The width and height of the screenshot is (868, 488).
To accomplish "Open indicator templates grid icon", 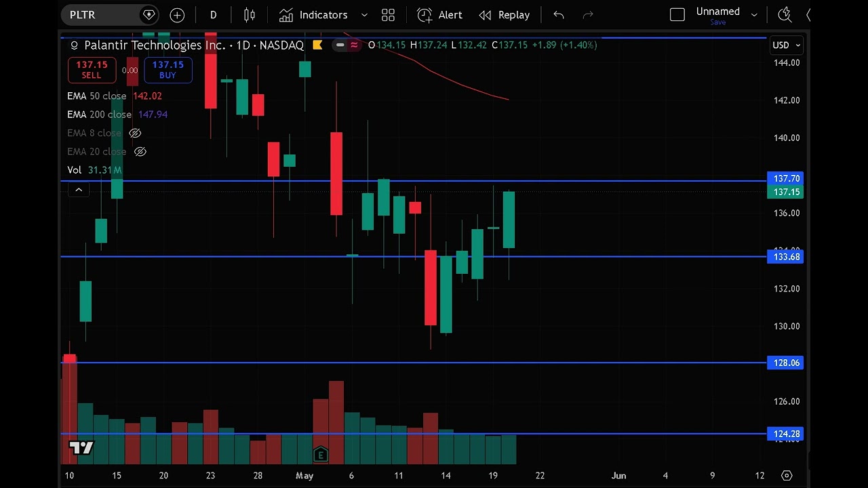I will pos(388,15).
